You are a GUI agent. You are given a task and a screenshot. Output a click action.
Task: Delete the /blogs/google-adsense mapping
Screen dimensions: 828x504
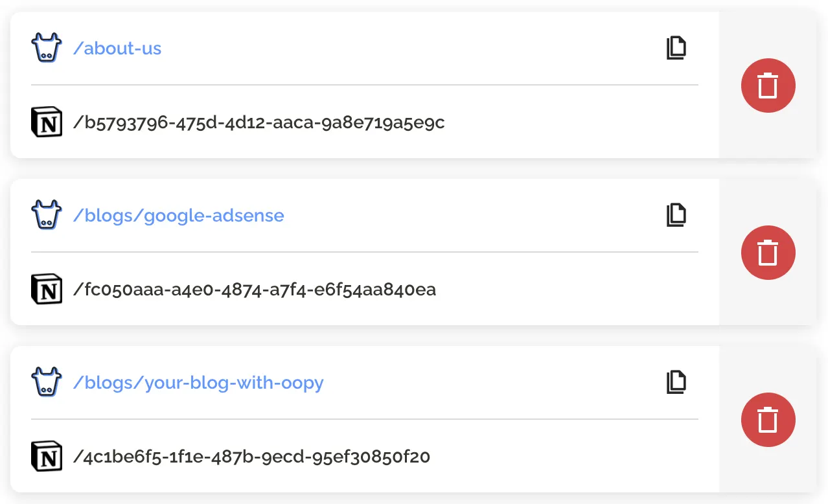click(768, 253)
